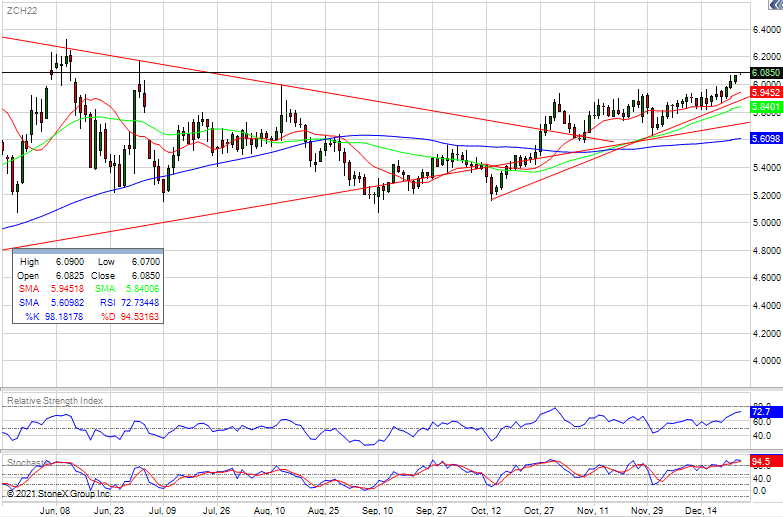Viewport: 783px width, 517px height.
Task: Click the blue 5.6098 SMA price tag
Action: pyautogui.click(x=766, y=138)
